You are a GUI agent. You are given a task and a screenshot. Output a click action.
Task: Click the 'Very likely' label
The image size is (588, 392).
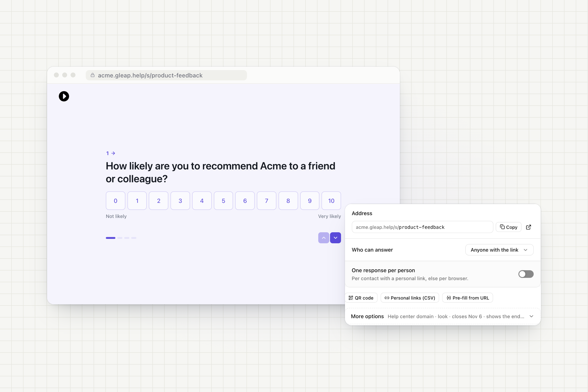pos(330,216)
